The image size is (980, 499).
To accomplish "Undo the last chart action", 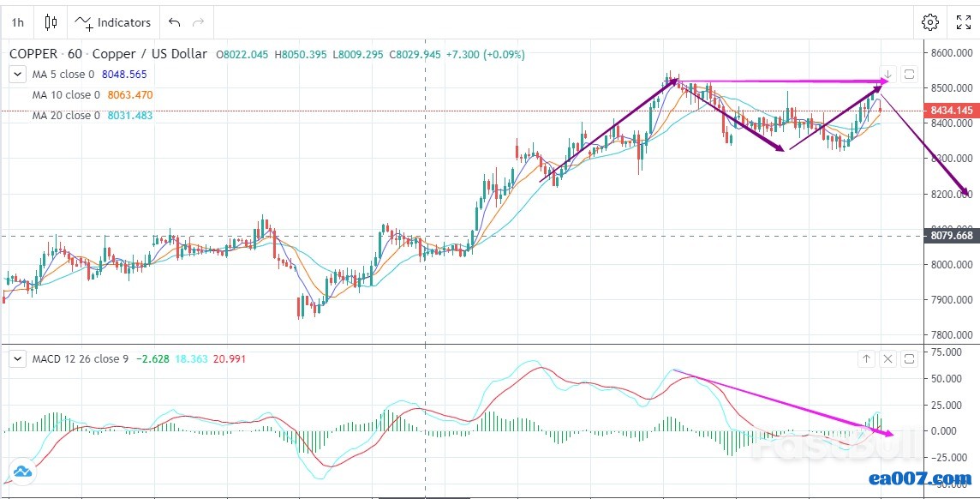I will (x=175, y=22).
